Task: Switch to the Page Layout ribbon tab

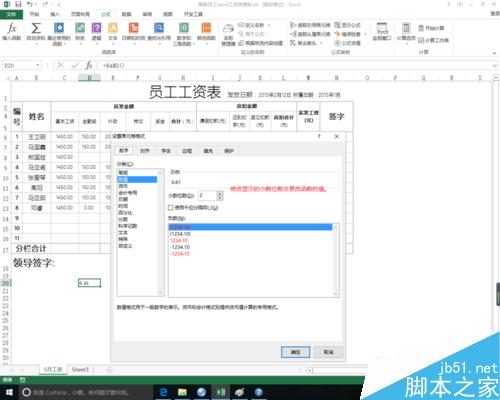Action: coord(80,14)
